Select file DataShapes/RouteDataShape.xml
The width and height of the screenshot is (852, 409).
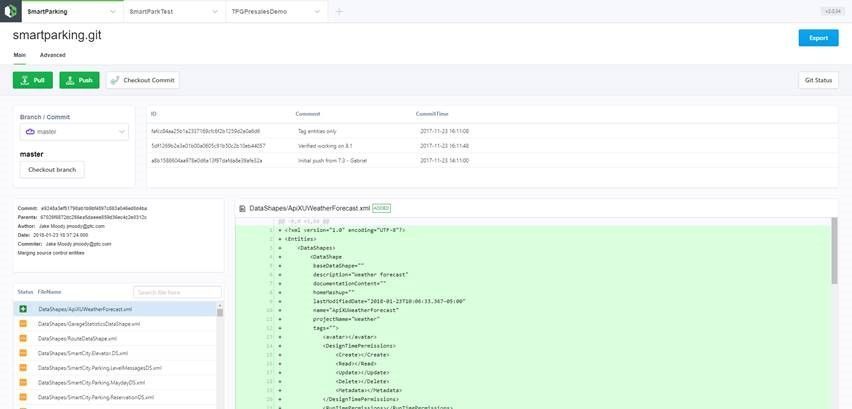[x=77, y=338]
